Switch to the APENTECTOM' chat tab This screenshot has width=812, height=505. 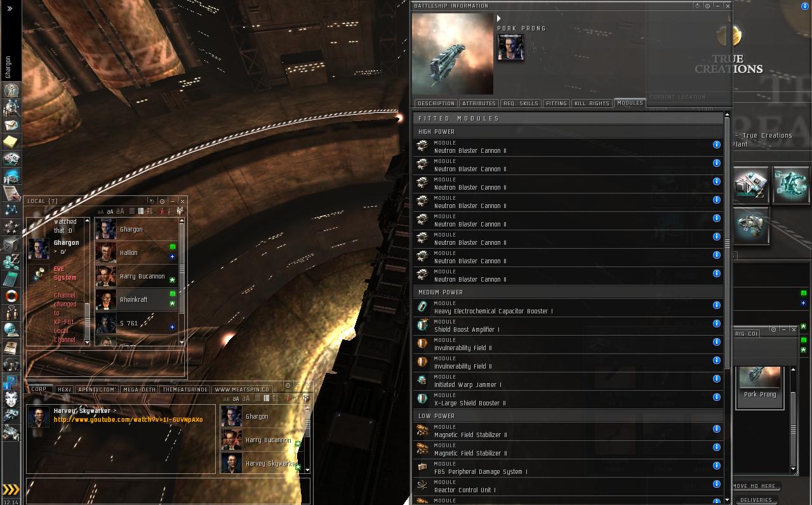point(97,390)
